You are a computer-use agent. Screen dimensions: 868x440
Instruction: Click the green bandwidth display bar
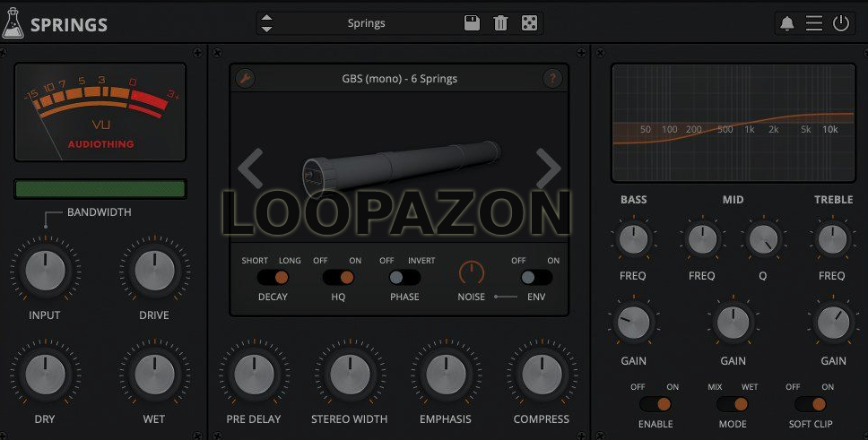100,189
